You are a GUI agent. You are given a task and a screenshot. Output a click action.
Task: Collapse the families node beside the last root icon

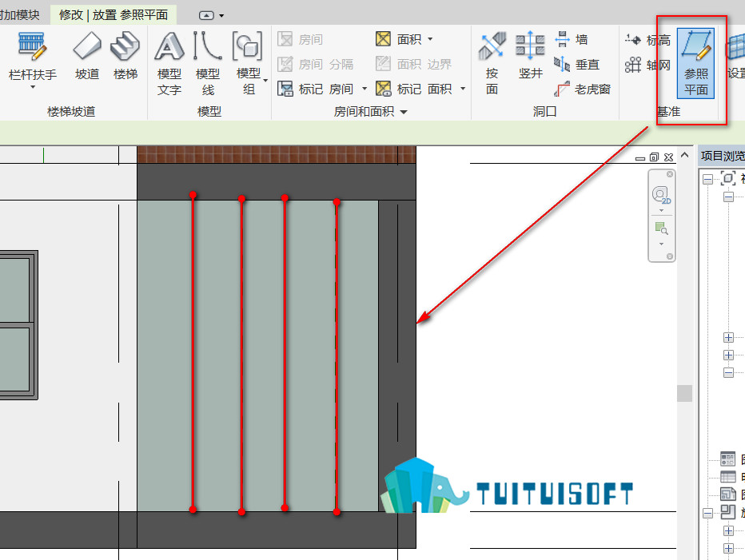tap(708, 513)
